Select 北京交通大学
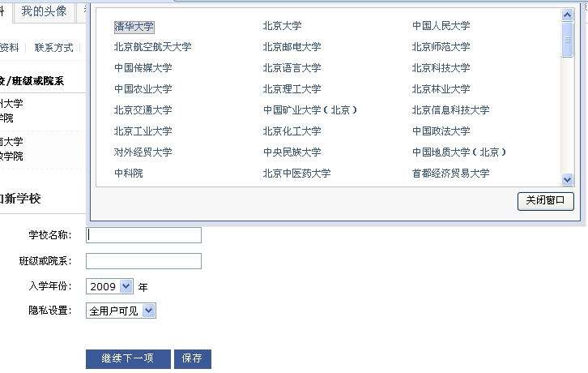This screenshot has width=588, height=373. (x=143, y=110)
